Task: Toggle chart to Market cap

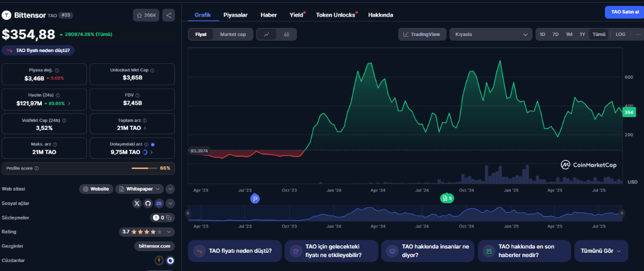Action: coord(233,34)
